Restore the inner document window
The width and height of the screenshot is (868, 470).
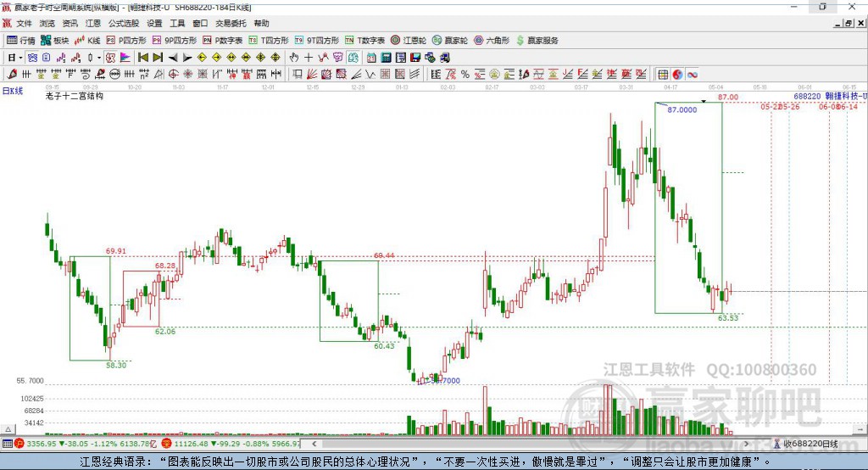tap(849, 23)
